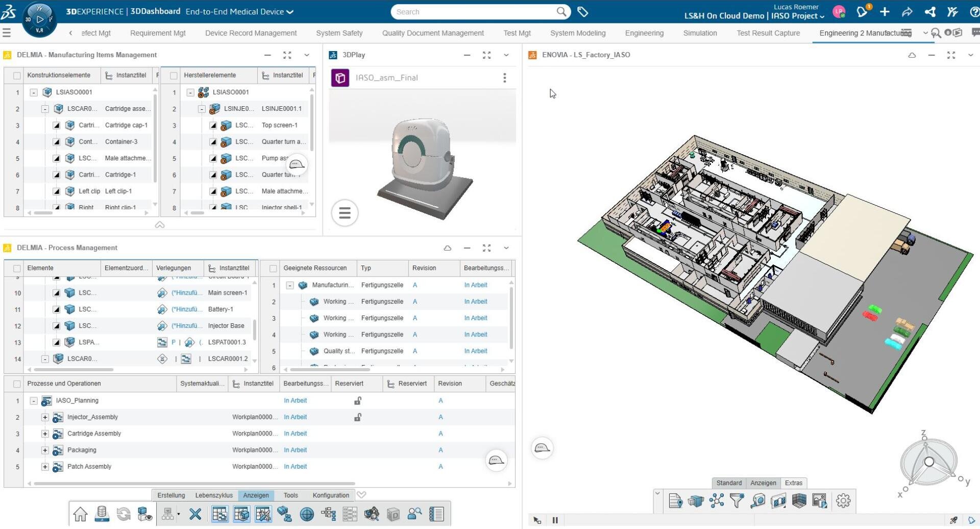
Task: Expand the Packaging process
Action: (45, 450)
